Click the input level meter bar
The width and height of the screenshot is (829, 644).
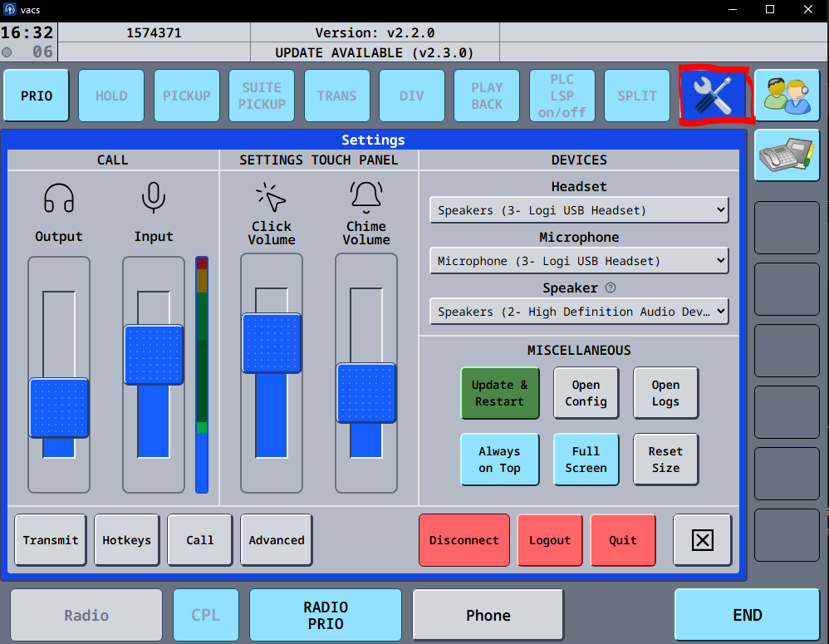pyautogui.click(x=201, y=375)
